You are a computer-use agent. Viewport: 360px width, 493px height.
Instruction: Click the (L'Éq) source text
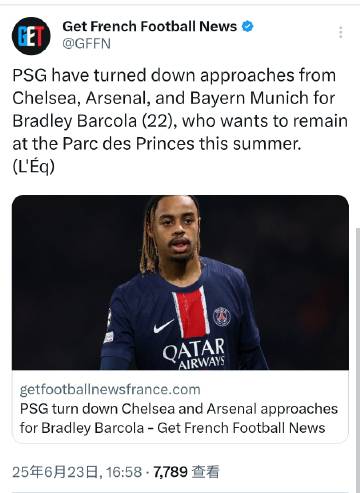[x=33, y=166]
